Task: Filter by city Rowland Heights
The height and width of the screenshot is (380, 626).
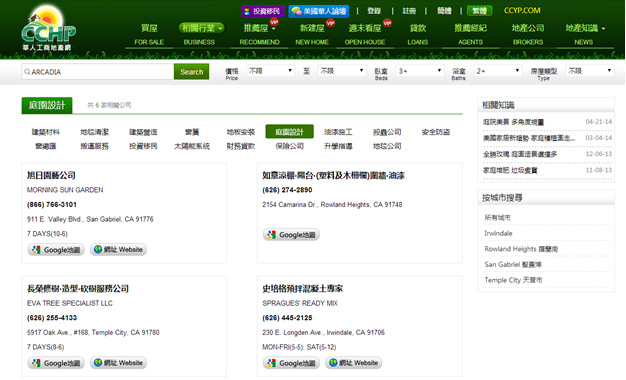Action: 521,249
